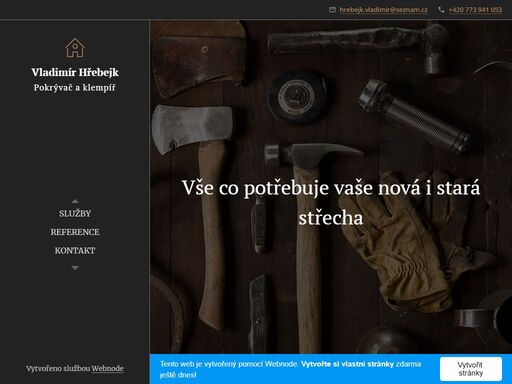Click the phone handset icon
This screenshot has width=512, height=384.
coord(441,10)
